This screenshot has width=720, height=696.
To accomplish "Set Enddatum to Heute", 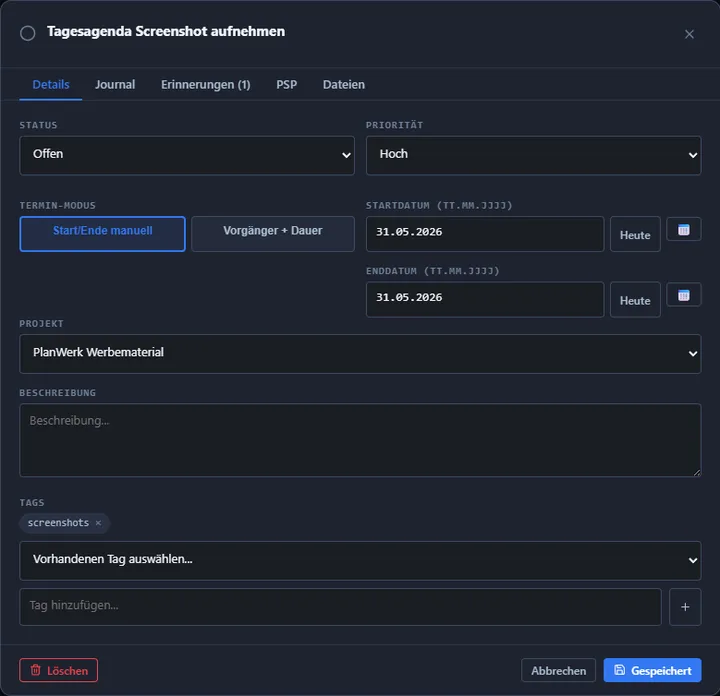I will (x=635, y=299).
